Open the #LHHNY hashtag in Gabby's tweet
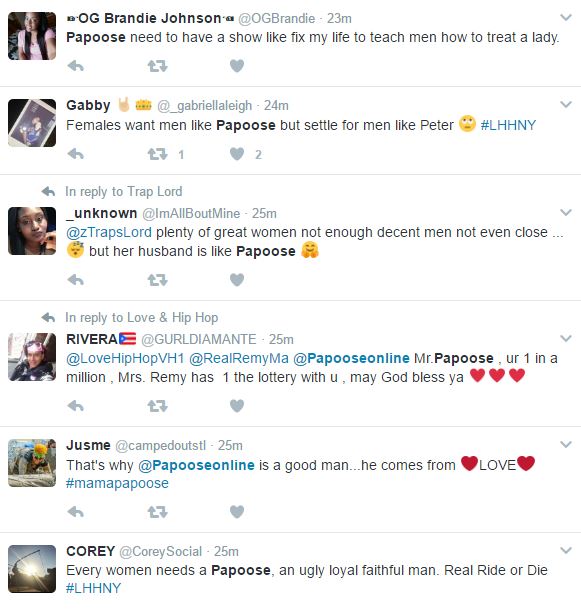Screen dimensions: 581x610 click(x=508, y=125)
